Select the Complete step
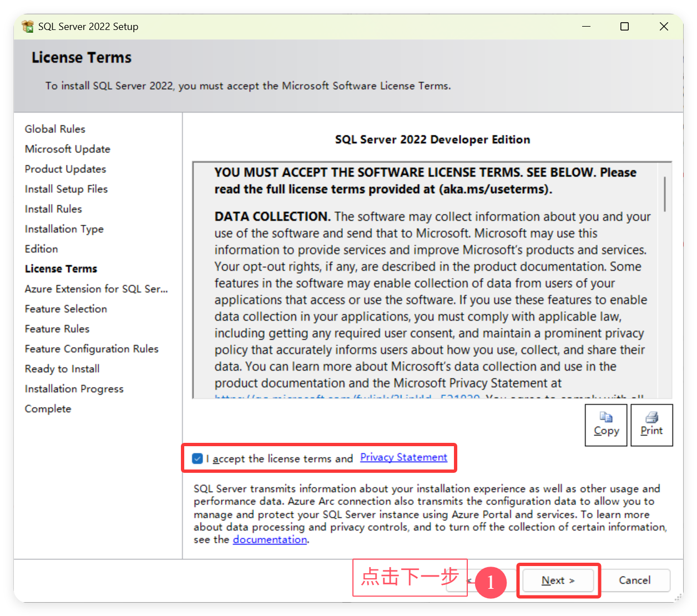697x616 pixels. click(48, 408)
